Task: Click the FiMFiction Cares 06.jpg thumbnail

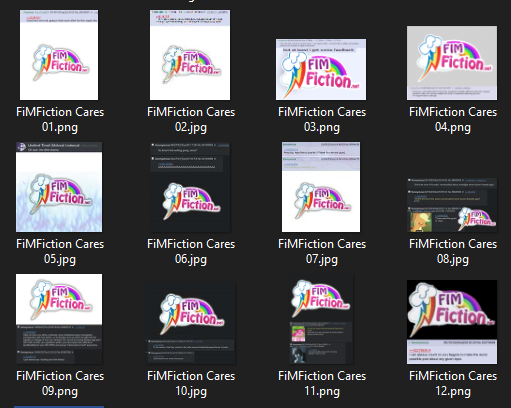Action: tap(190, 187)
